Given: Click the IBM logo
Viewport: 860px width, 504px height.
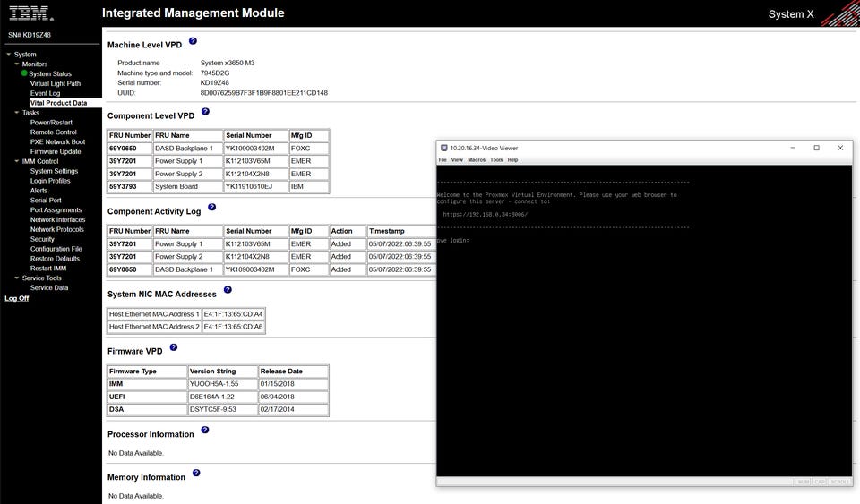Looking at the screenshot, I should 31,14.
